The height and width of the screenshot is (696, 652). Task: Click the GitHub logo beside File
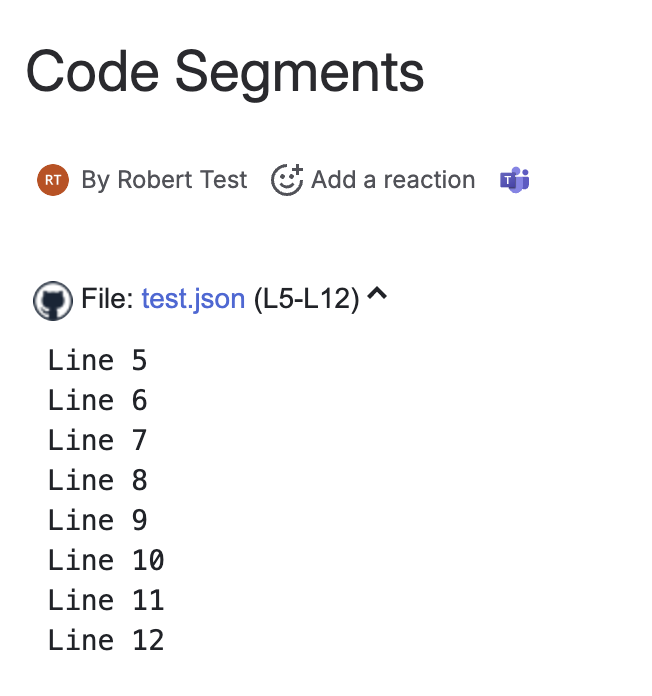(x=52, y=299)
